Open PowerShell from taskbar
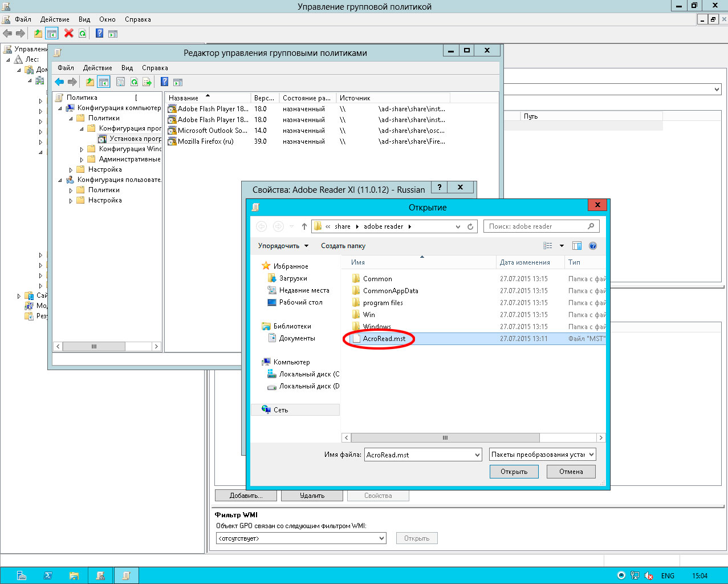Screen dimensions: 728x584 (48, 575)
